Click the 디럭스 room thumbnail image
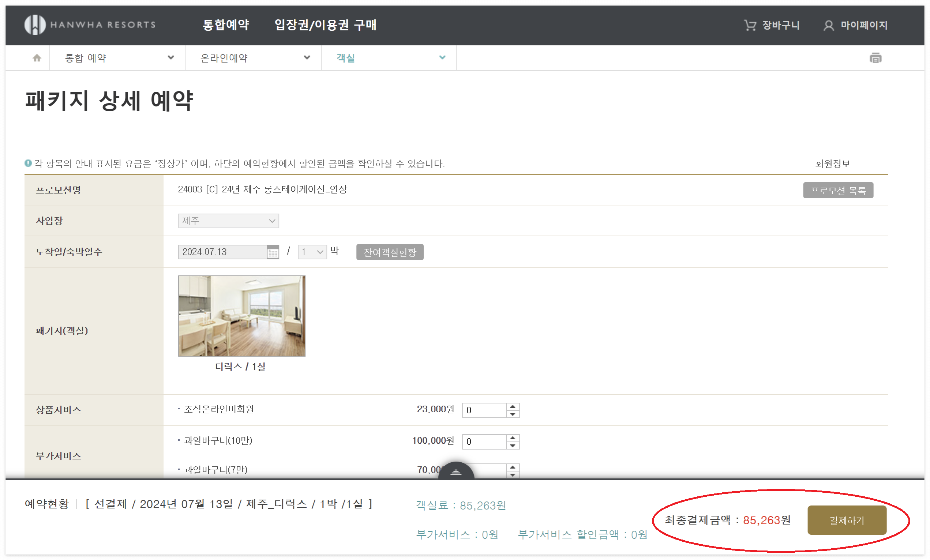The height and width of the screenshot is (560, 930). tap(241, 316)
